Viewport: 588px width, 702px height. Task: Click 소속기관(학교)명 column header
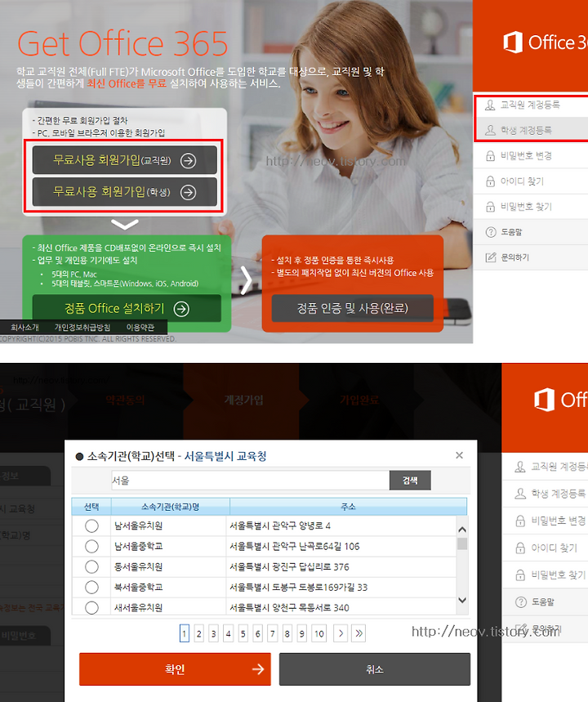click(171, 507)
